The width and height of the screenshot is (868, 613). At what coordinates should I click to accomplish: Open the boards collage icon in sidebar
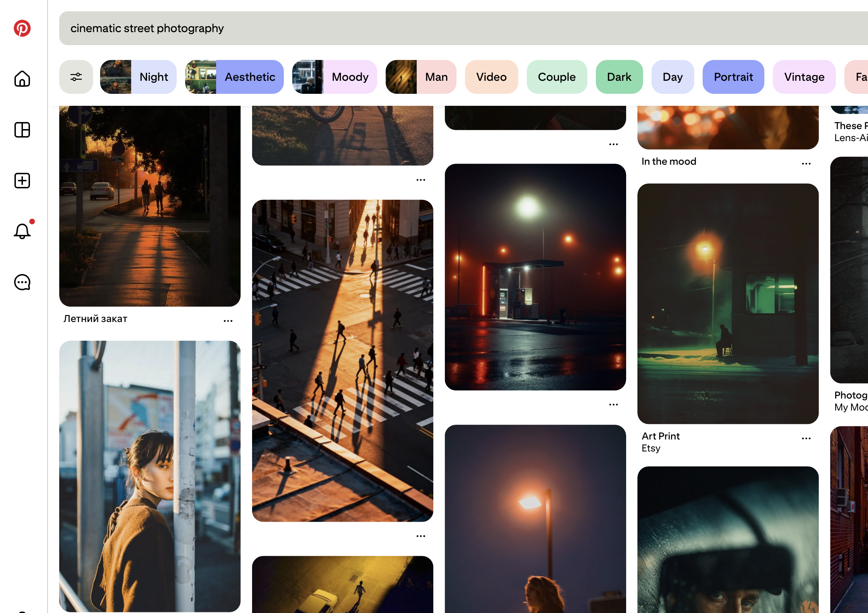[x=22, y=130]
